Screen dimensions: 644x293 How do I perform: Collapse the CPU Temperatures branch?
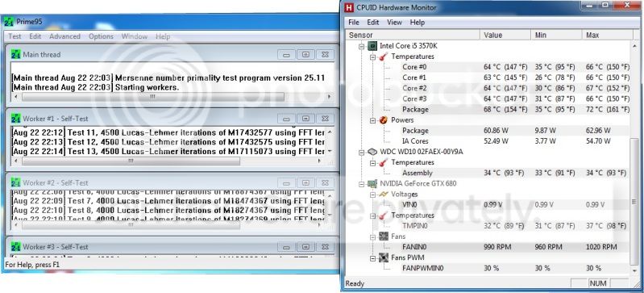coord(373,57)
